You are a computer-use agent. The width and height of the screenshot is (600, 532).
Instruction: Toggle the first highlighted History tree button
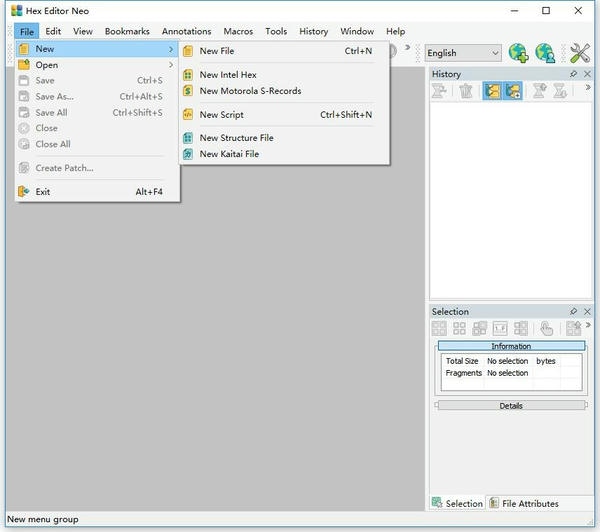492,91
